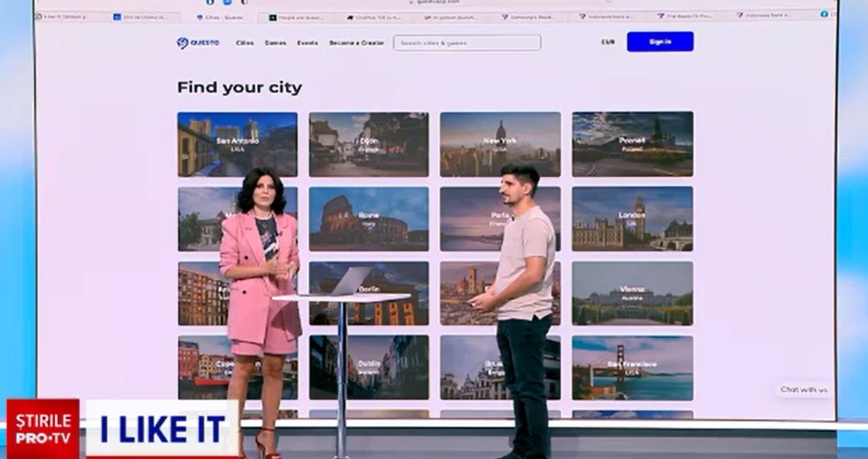Go to the Events page

click(307, 43)
